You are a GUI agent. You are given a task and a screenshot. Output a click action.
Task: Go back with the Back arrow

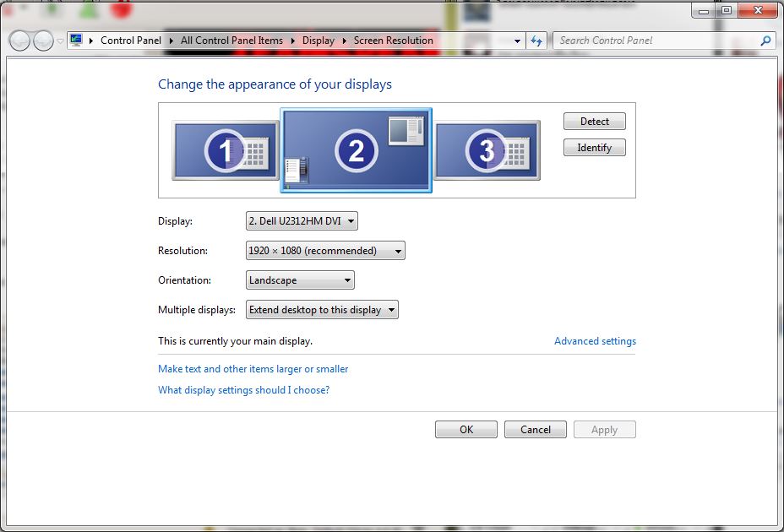coord(20,41)
